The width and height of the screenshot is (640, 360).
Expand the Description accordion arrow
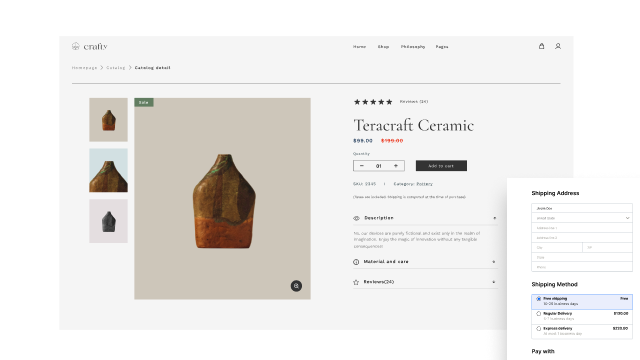(x=494, y=218)
